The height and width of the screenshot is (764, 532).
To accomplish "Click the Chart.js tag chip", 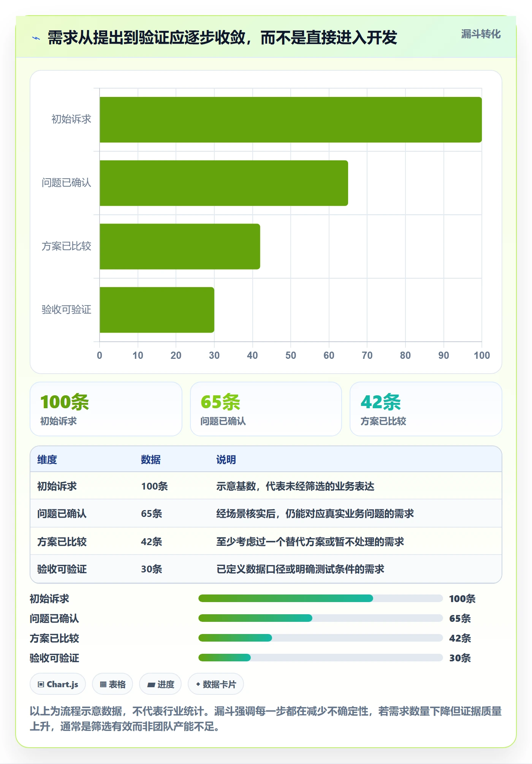I will coord(58,684).
